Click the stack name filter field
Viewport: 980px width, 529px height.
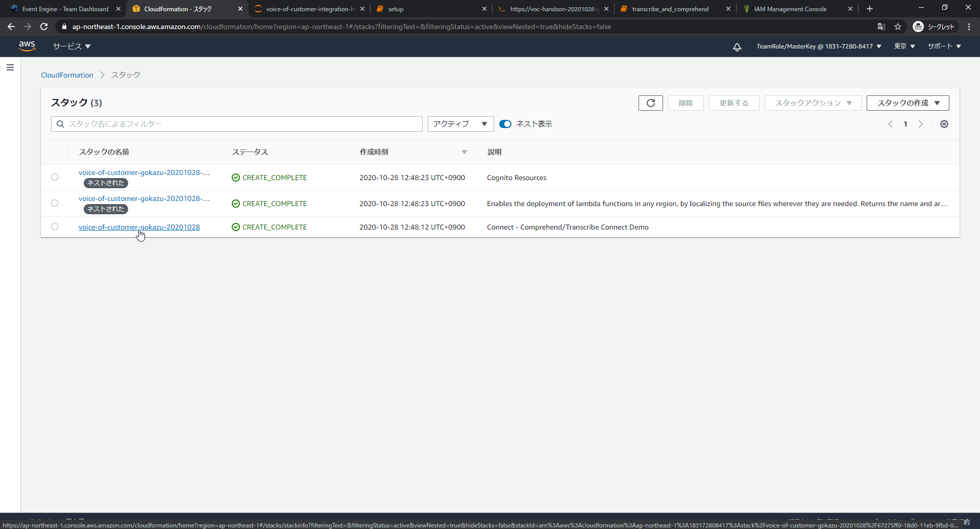(x=237, y=124)
